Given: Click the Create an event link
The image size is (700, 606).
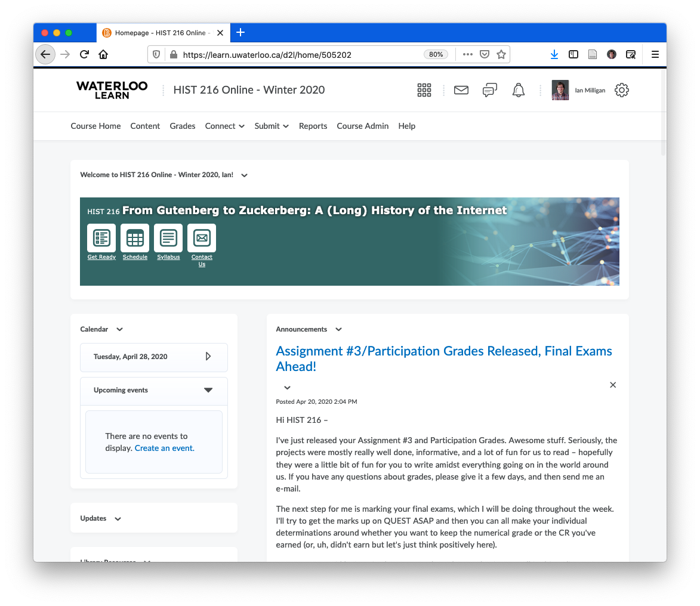Looking at the screenshot, I should click(x=164, y=448).
